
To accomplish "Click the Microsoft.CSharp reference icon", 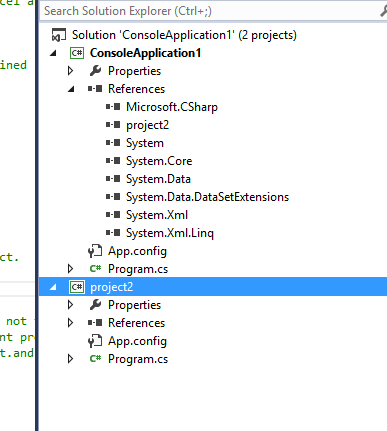I will click(x=113, y=107).
